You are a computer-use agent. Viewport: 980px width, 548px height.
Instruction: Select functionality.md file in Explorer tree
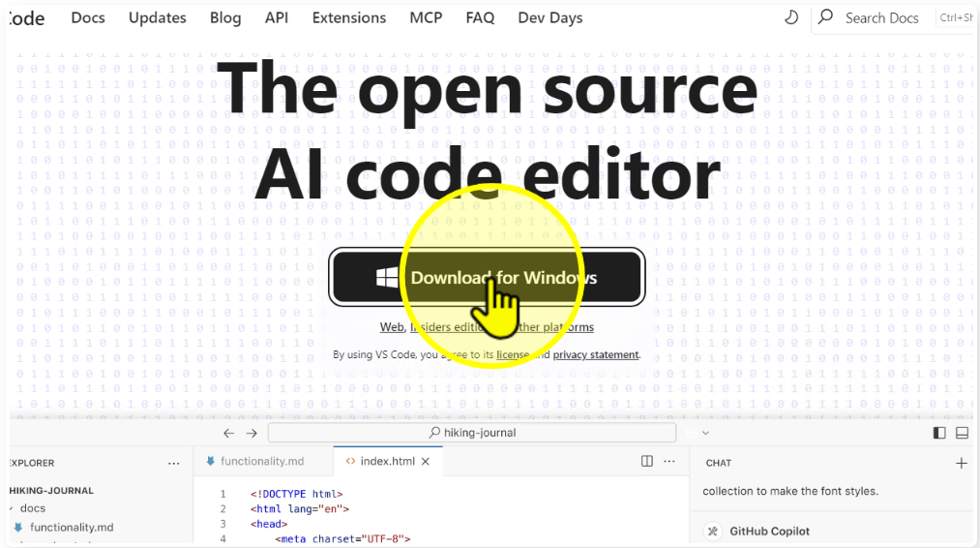pyautogui.click(x=71, y=528)
